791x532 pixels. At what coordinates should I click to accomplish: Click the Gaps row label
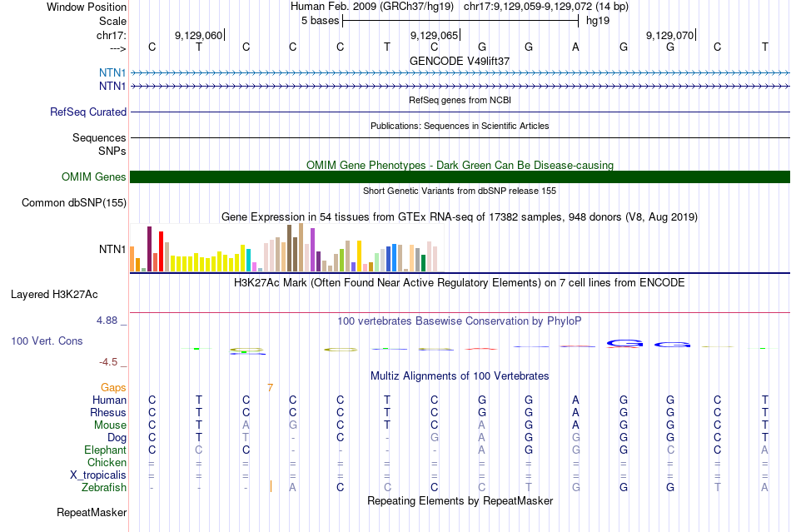[113, 387]
